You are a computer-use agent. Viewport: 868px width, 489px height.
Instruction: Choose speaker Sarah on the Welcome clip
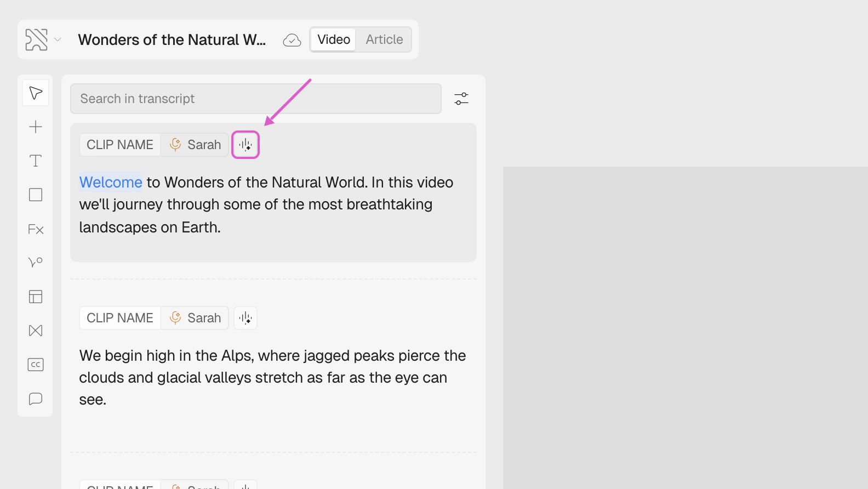(195, 145)
